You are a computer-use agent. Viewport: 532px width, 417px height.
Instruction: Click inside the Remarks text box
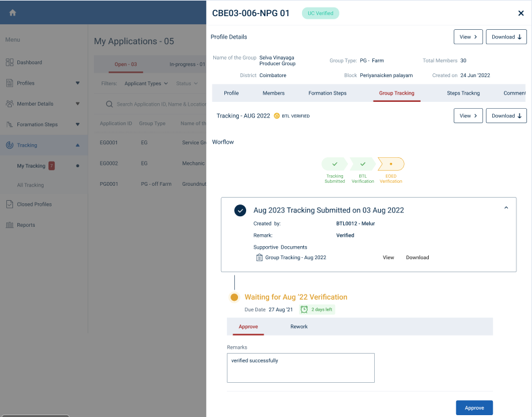tap(300, 368)
